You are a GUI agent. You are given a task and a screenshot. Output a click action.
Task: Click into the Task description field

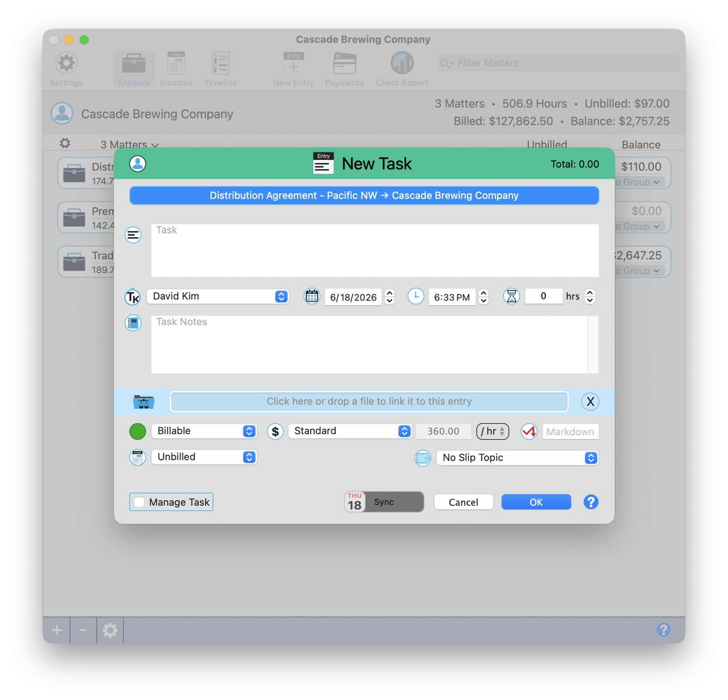point(375,250)
